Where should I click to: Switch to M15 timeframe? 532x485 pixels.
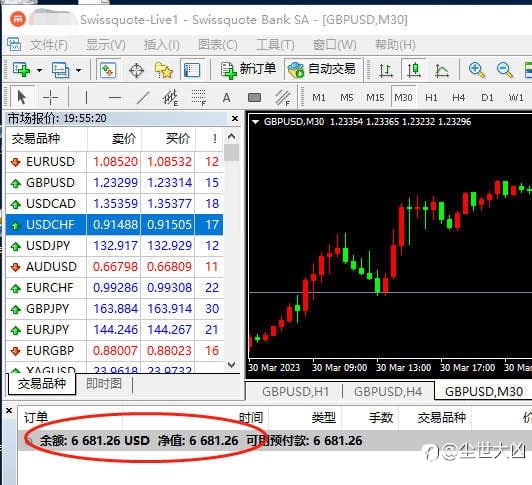pyautogui.click(x=375, y=98)
